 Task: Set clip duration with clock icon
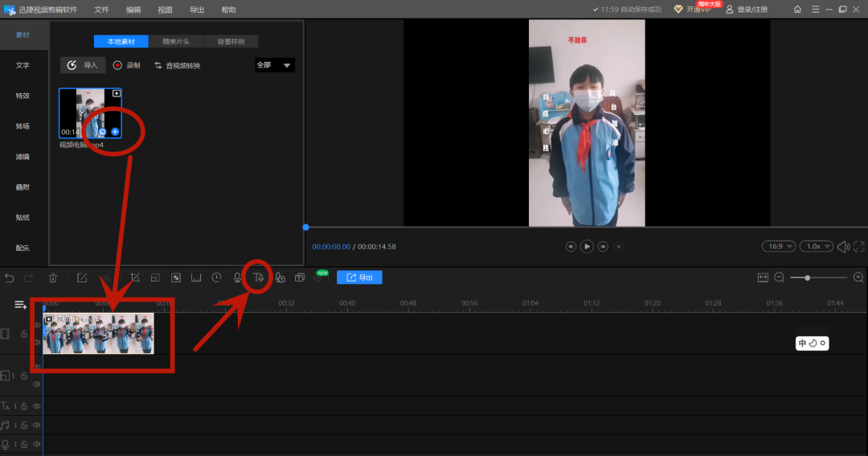(x=216, y=277)
